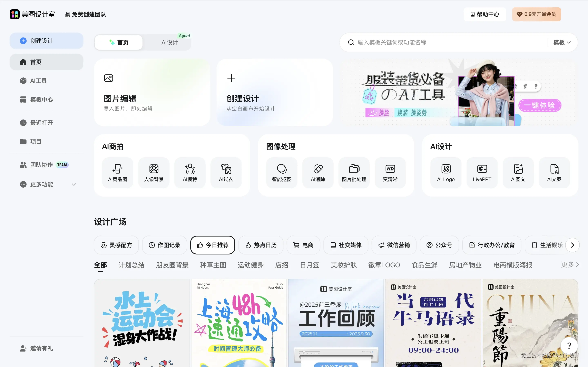Viewport: 588px width, 367px height.
Task: Open the 智能抠图 cutout tool
Action: [282, 172]
